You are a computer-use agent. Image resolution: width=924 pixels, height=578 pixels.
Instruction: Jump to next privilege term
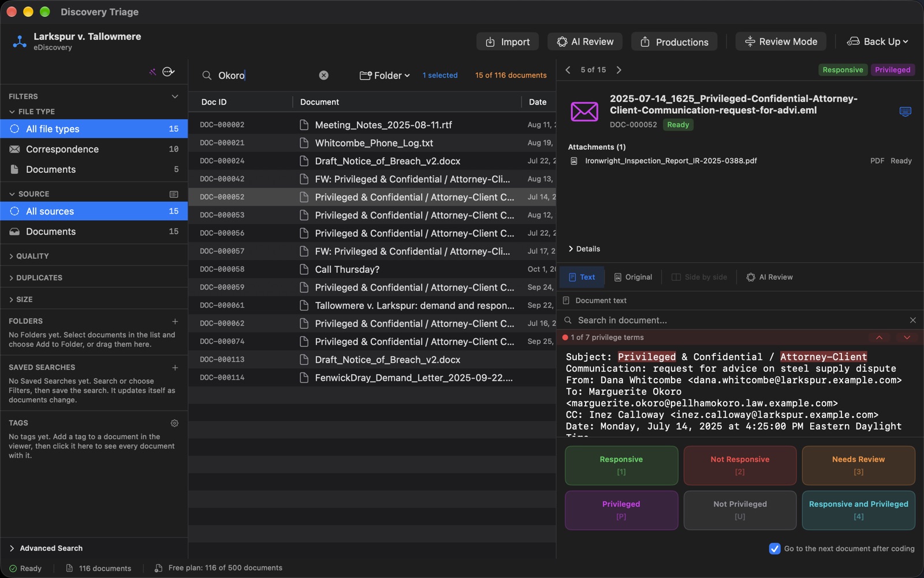907,338
